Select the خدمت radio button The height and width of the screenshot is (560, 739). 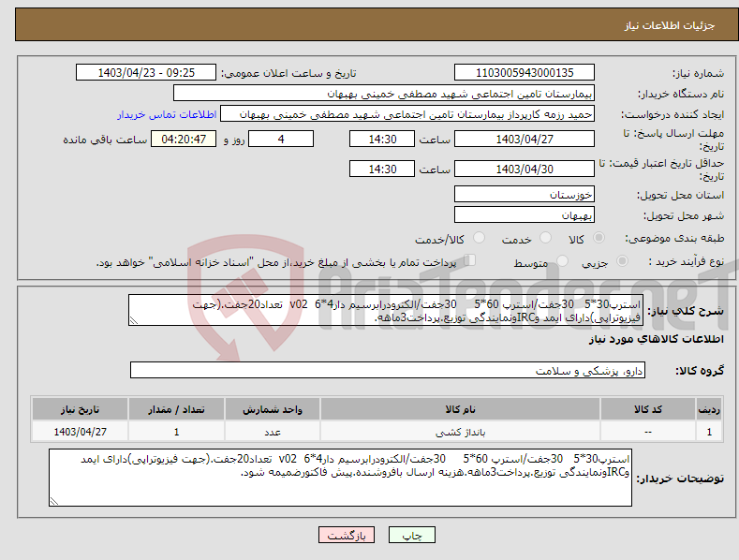click(x=545, y=238)
